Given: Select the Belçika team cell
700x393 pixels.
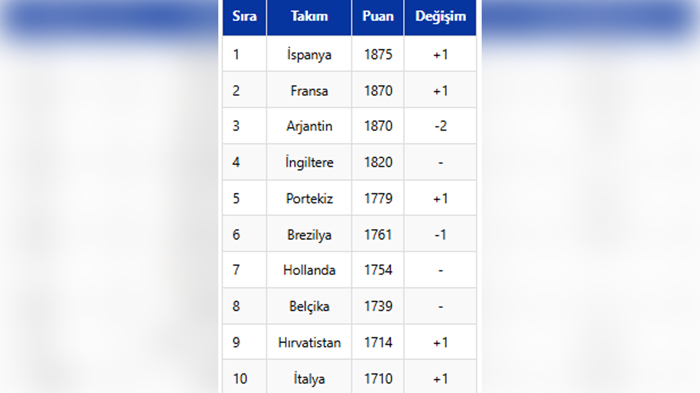Looking at the screenshot, I should coord(309,306).
